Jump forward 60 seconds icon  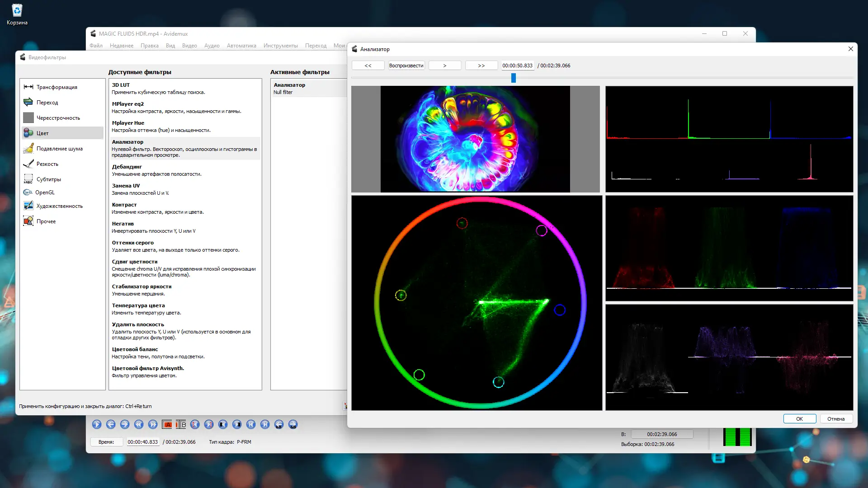[293, 424]
